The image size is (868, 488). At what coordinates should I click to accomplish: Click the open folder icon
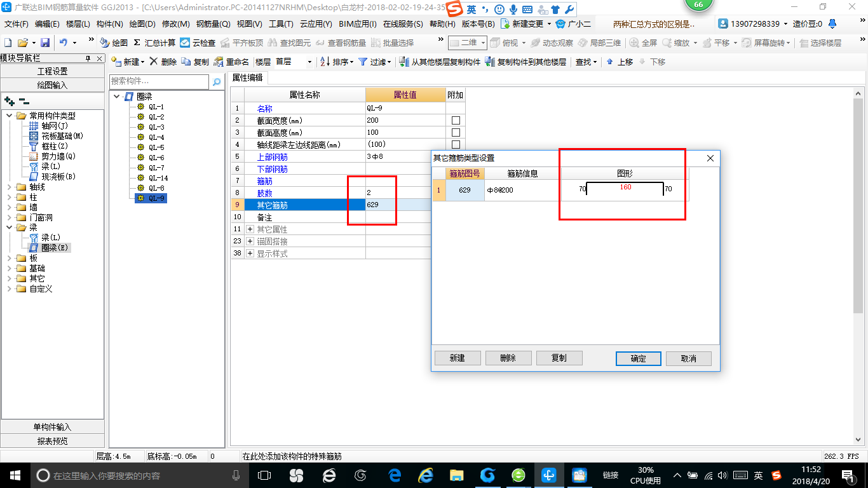pyautogui.click(x=22, y=43)
